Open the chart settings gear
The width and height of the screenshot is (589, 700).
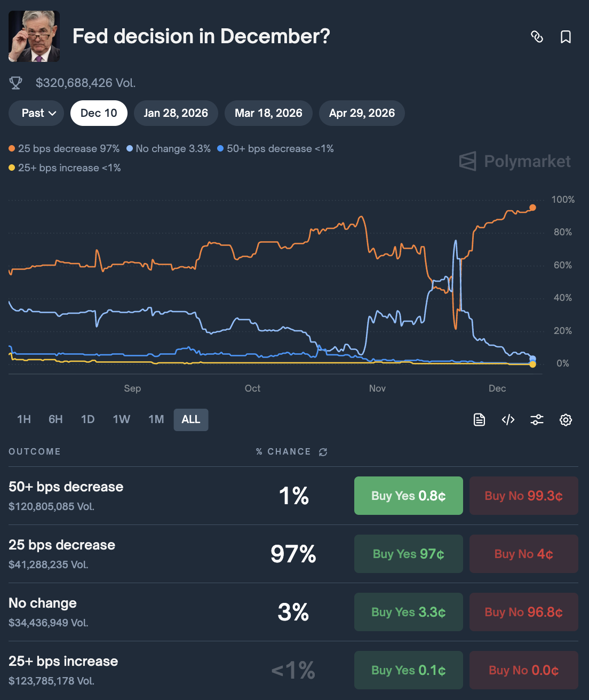click(565, 420)
